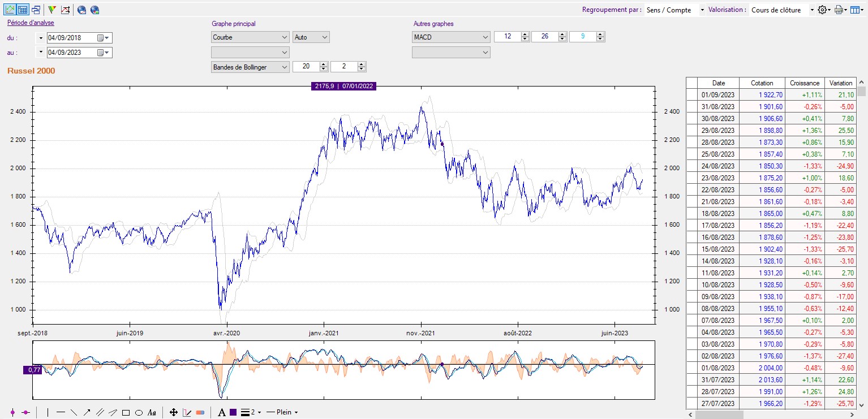Click the edit drawing pencil-chart icon
The height and width of the screenshot is (419, 868).
[187, 412]
